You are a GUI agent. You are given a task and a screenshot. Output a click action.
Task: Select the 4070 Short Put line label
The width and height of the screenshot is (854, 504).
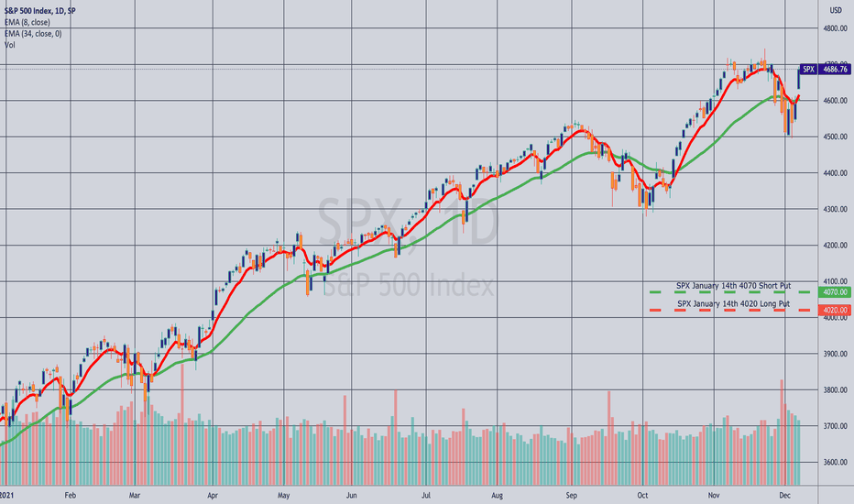click(x=733, y=286)
